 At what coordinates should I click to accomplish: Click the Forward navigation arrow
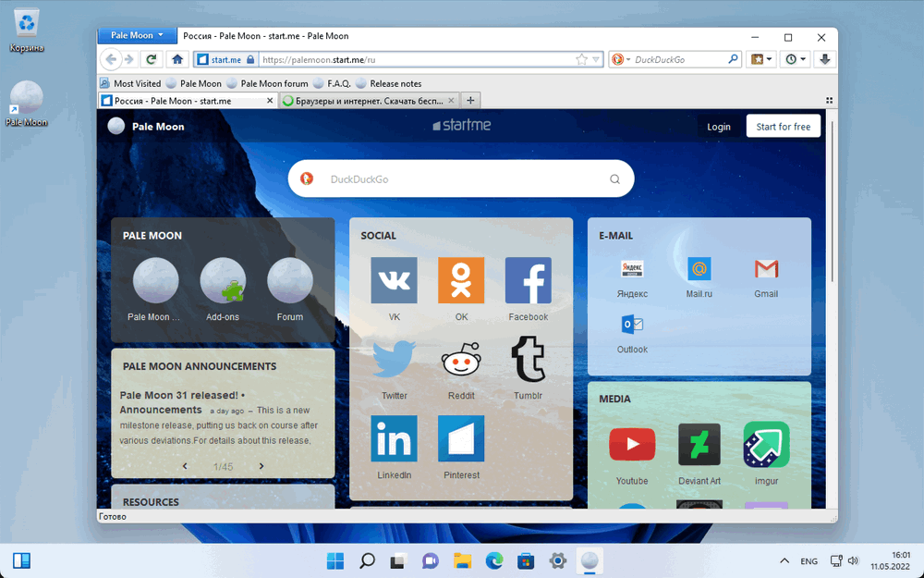tap(129, 59)
